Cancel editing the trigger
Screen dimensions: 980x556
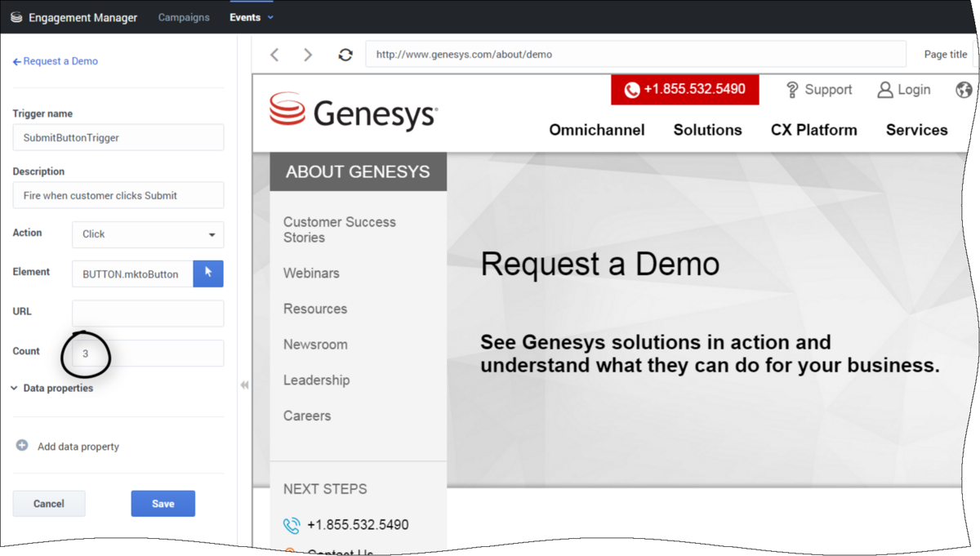pos(49,504)
